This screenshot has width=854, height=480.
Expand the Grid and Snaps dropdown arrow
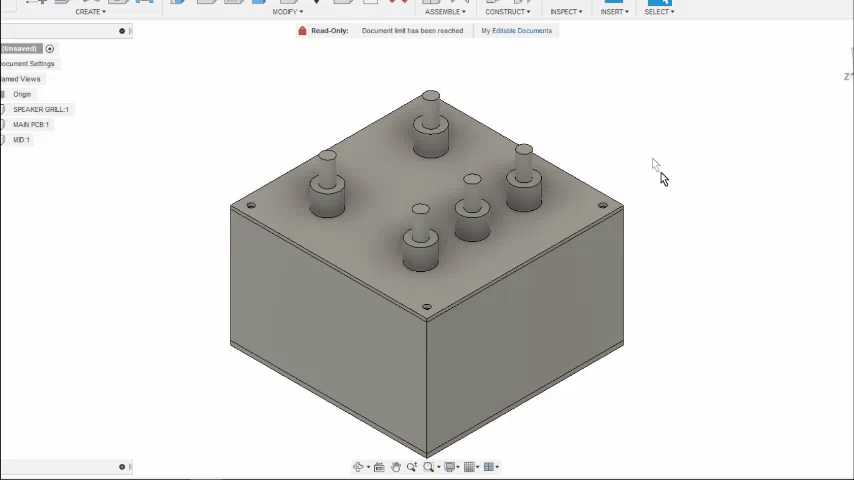coord(478,467)
